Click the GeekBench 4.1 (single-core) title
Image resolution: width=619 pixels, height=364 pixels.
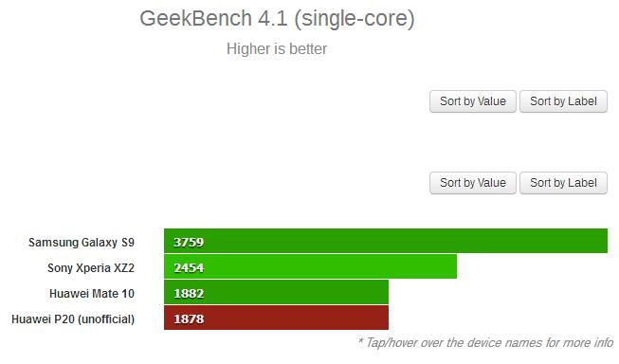tap(277, 19)
